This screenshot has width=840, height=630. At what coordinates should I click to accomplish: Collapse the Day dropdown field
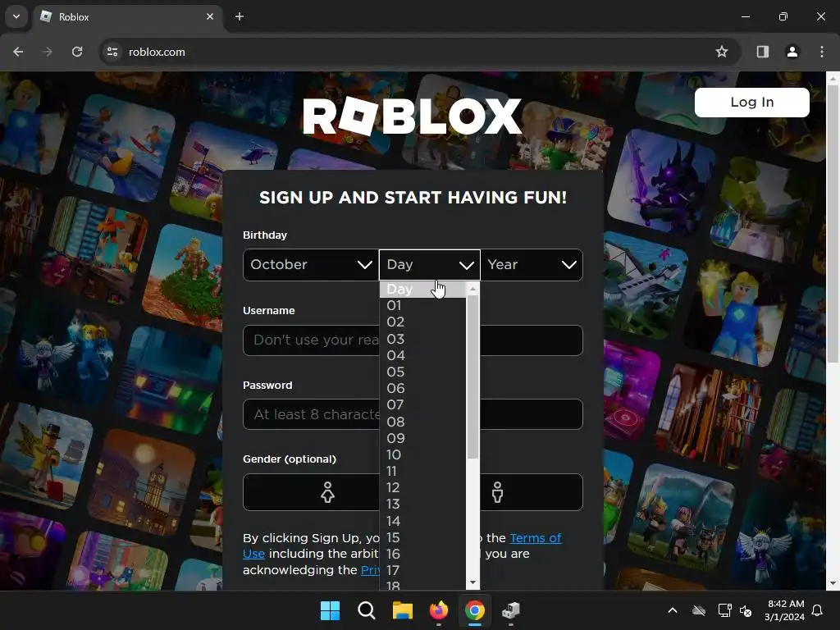pyautogui.click(x=430, y=265)
